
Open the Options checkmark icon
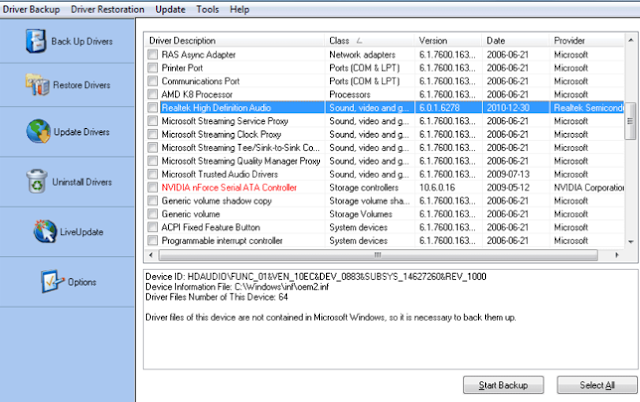(52, 282)
